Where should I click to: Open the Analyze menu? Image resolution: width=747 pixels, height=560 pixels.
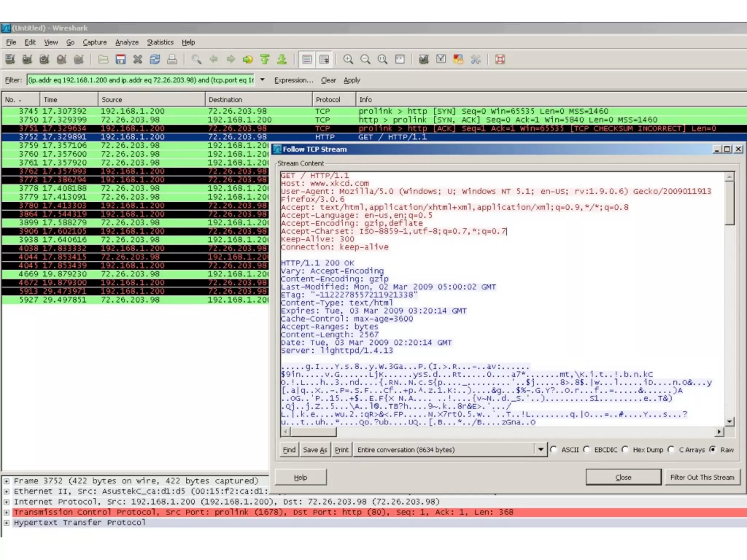(x=127, y=42)
